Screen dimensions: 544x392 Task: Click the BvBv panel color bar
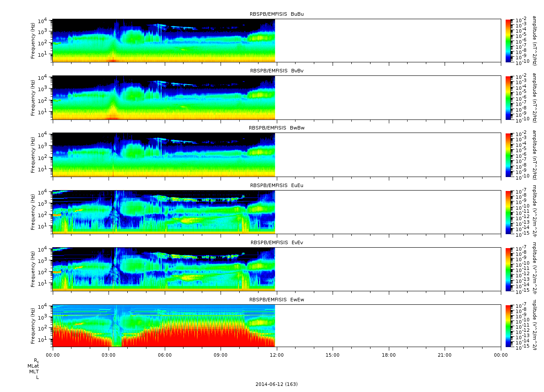(x=508, y=97)
